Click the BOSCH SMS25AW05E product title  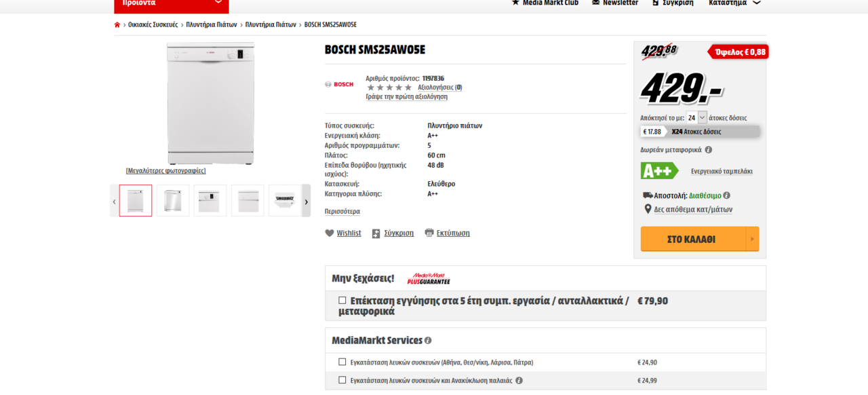[375, 50]
